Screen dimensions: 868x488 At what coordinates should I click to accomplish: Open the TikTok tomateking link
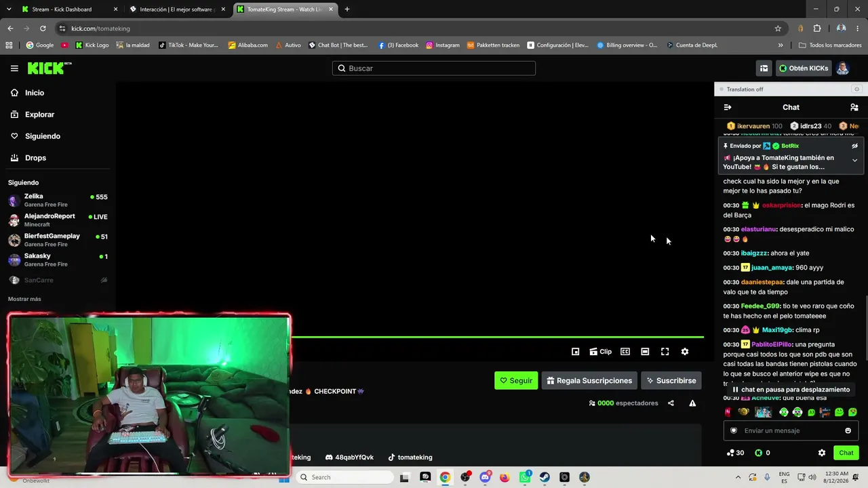410,457
